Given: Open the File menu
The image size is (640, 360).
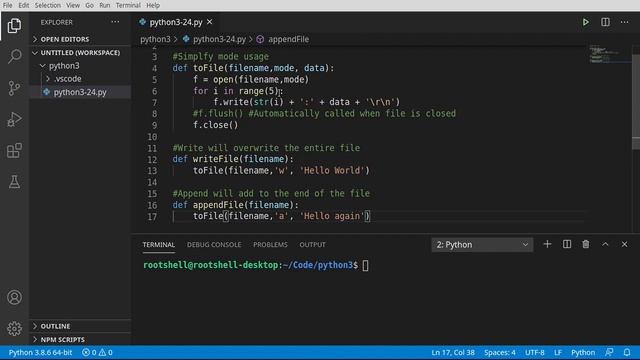Looking at the screenshot, I should 7,5.
